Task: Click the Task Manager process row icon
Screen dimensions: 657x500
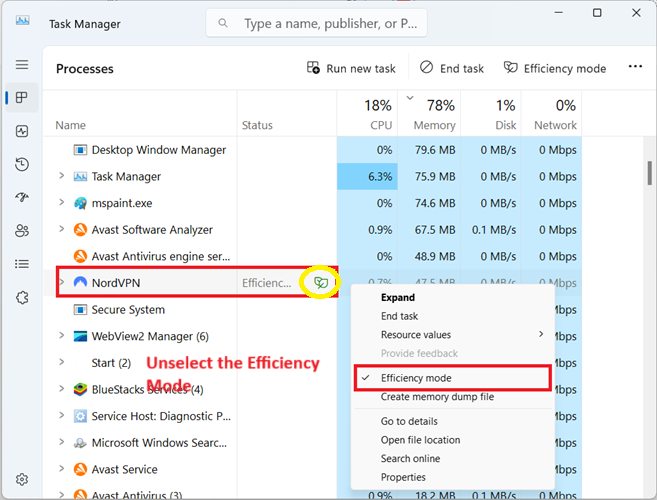Action: (x=80, y=177)
